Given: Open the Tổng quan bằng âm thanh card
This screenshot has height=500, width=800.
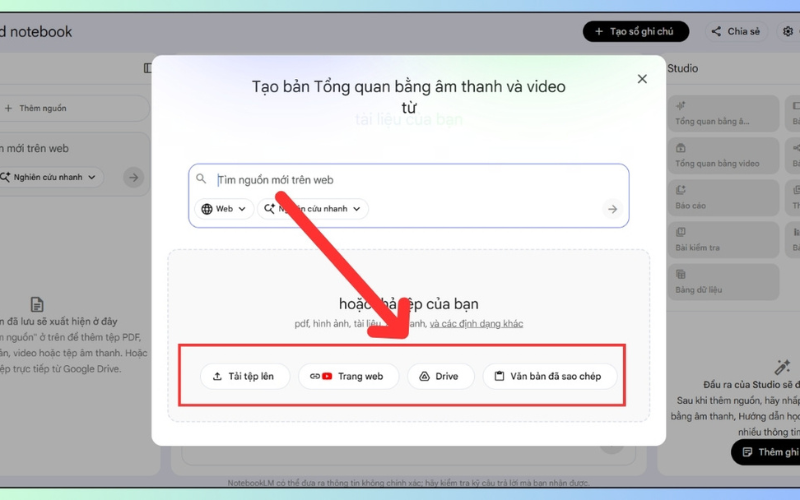Looking at the screenshot, I should point(723,113).
